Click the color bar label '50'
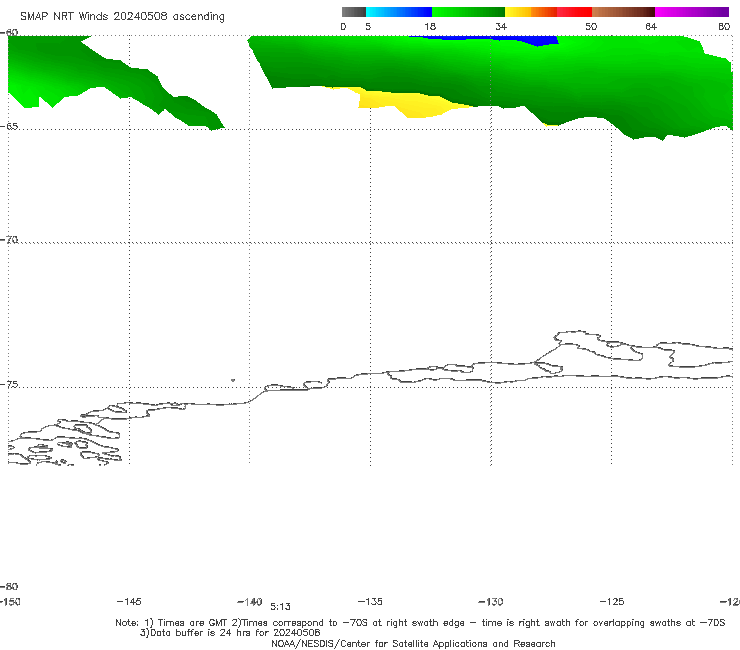This screenshot has height=650, width=740. point(591,27)
